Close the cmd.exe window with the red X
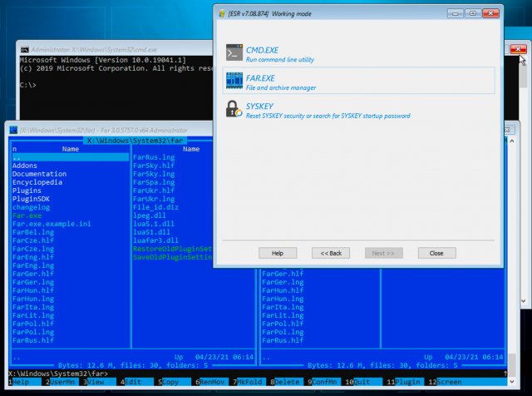 [x=519, y=50]
